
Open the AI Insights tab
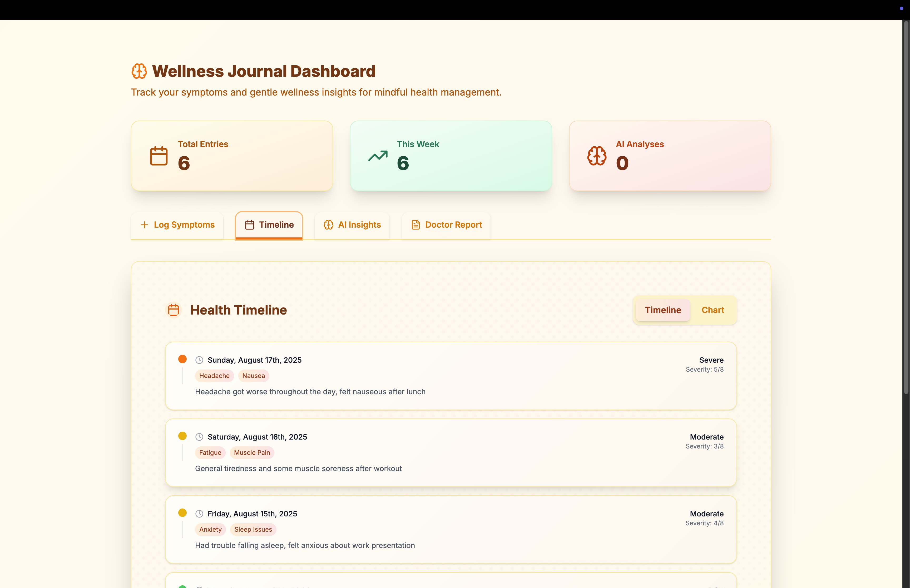pyautogui.click(x=352, y=225)
